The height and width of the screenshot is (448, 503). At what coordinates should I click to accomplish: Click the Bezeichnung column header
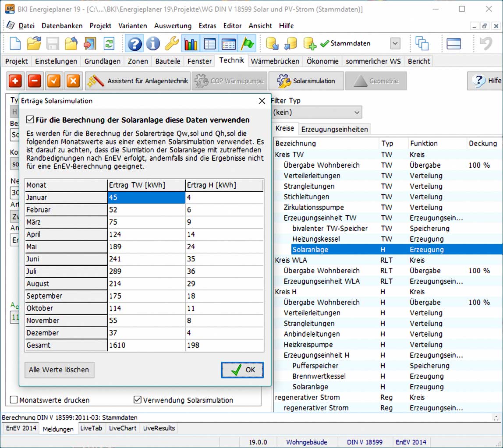click(326, 143)
